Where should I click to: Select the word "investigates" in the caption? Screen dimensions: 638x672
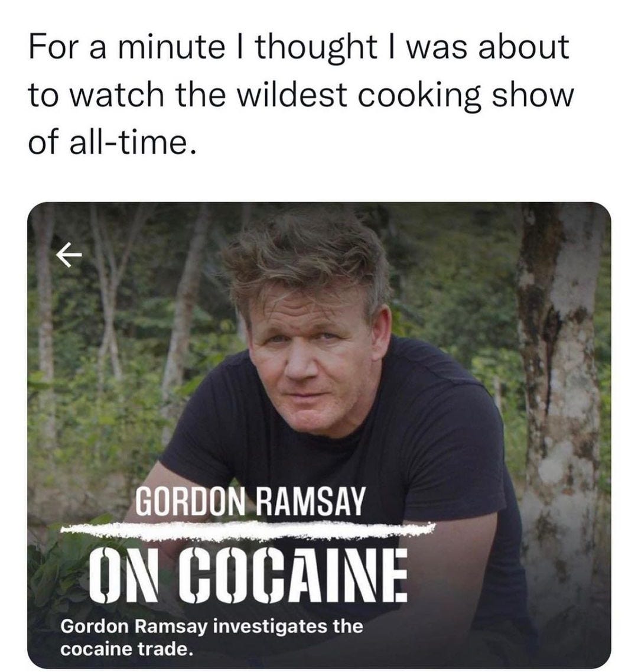[x=271, y=626]
